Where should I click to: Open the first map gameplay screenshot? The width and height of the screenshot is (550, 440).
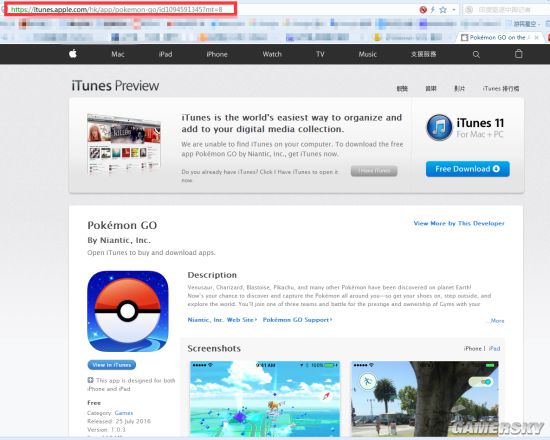[x=265, y=399]
